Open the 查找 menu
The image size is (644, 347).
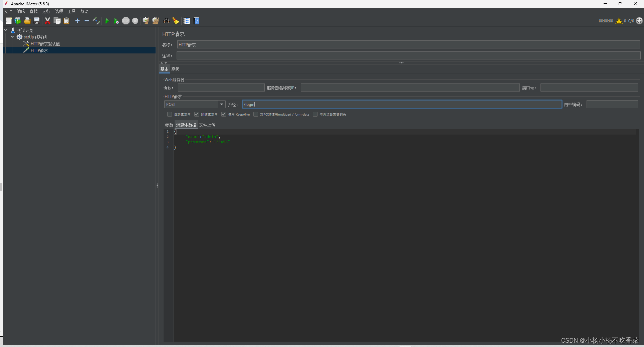pos(33,11)
